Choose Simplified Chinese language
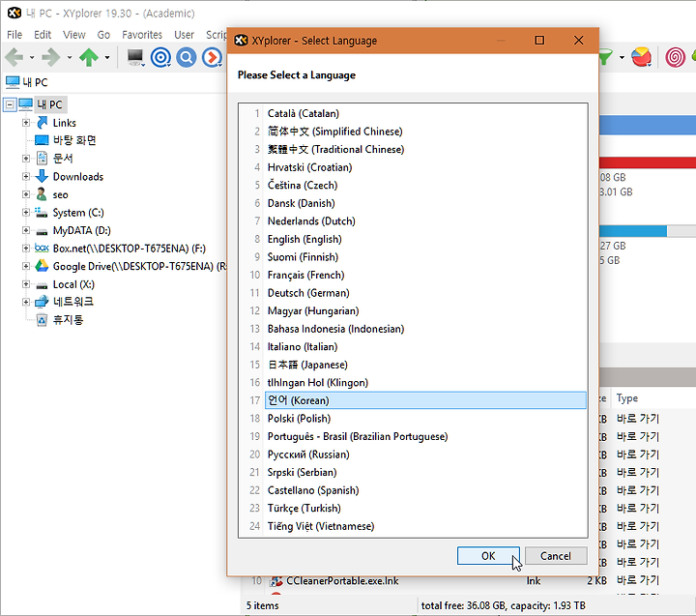Image resolution: width=696 pixels, height=616 pixels. pos(425,132)
